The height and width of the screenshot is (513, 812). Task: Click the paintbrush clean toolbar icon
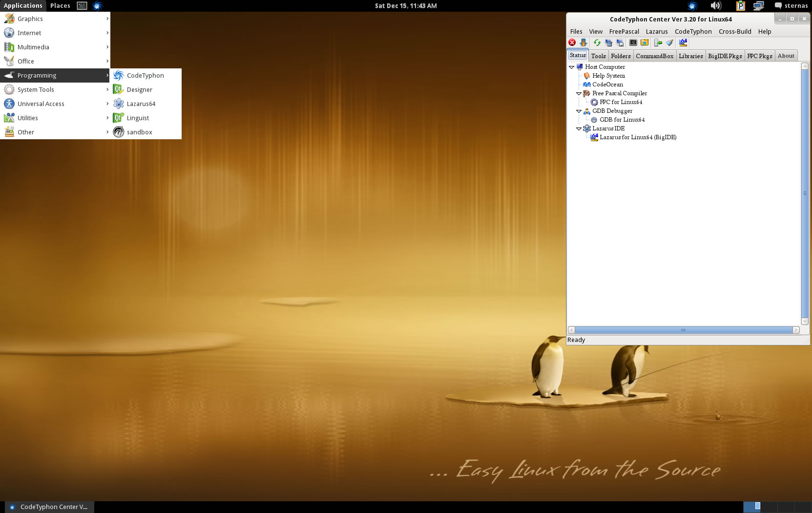coord(669,43)
